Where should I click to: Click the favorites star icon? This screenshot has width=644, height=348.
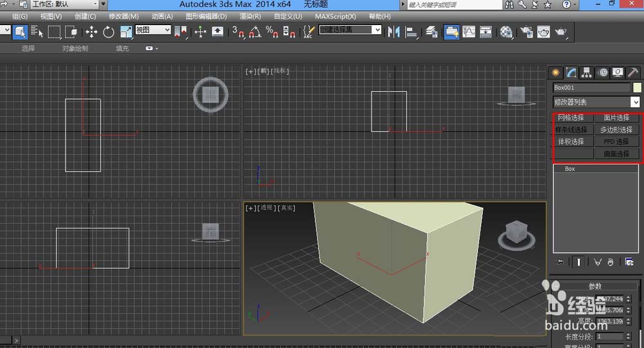click(547, 5)
